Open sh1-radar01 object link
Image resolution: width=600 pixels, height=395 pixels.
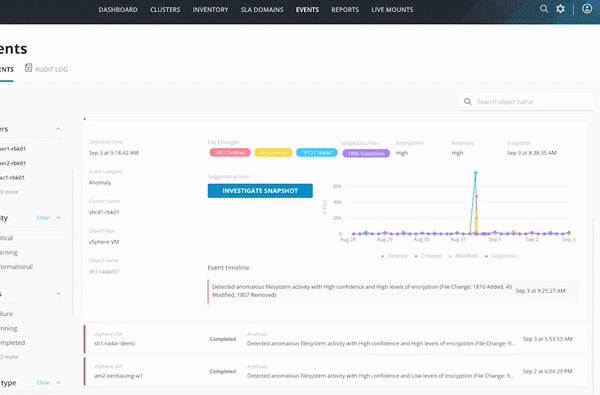[x=104, y=271]
